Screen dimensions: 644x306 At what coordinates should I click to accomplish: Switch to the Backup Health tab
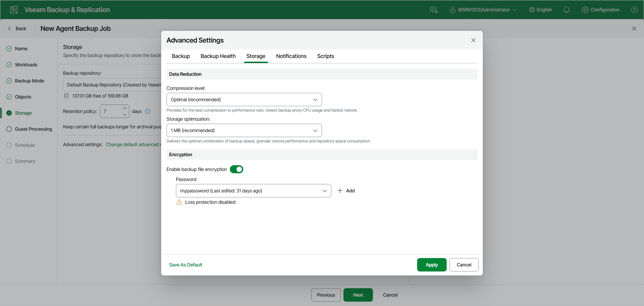click(x=218, y=56)
